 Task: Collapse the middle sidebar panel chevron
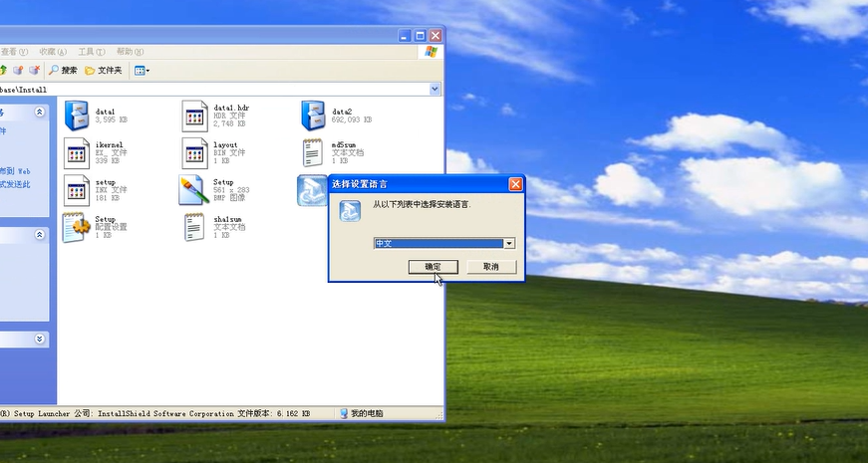39,235
